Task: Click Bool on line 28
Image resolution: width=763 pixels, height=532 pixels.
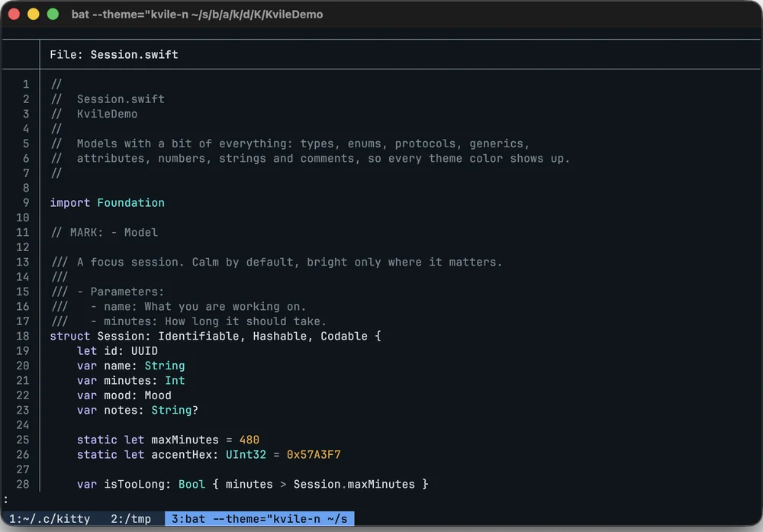Action: (192, 485)
